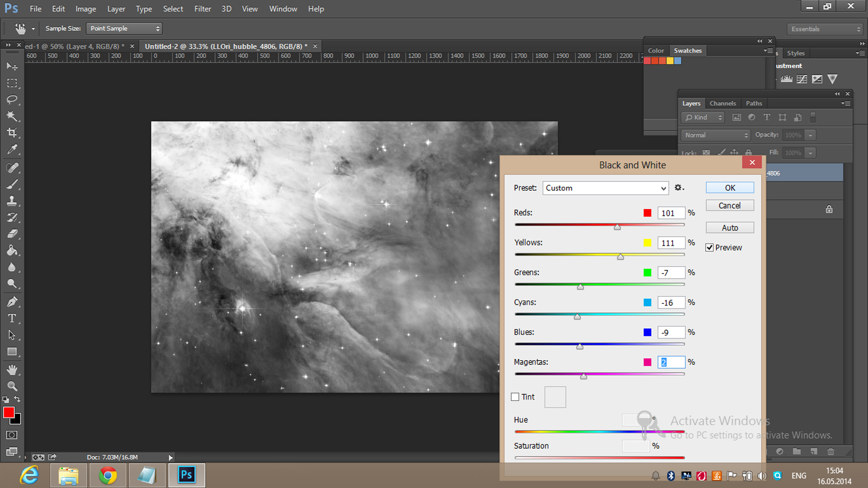The height and width of the screenshot is (488, 868).
Task: Open the Normal blend mode dropdown
Action: point(715,135)
